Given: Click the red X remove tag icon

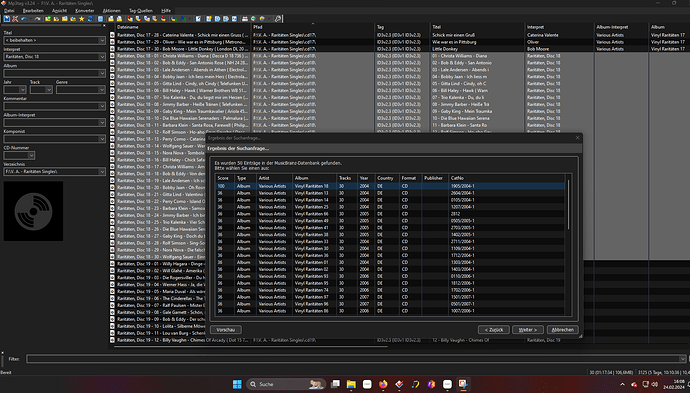Looking at the screenshot, I should [15, 19].
